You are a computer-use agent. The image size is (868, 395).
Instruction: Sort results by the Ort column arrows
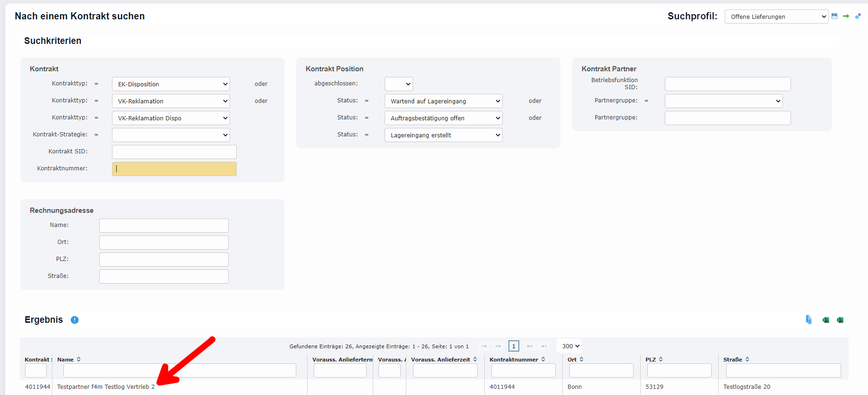582,360
